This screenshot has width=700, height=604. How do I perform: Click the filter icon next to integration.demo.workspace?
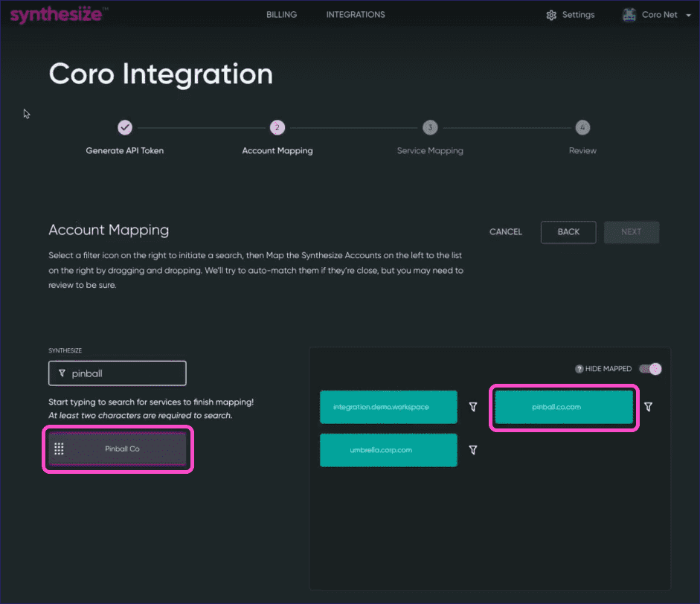tap(473, 407)
